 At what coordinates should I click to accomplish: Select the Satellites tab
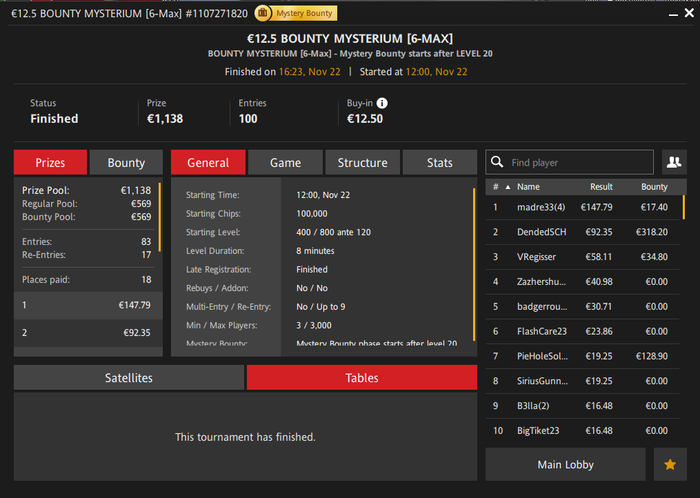tap(129, 378)
